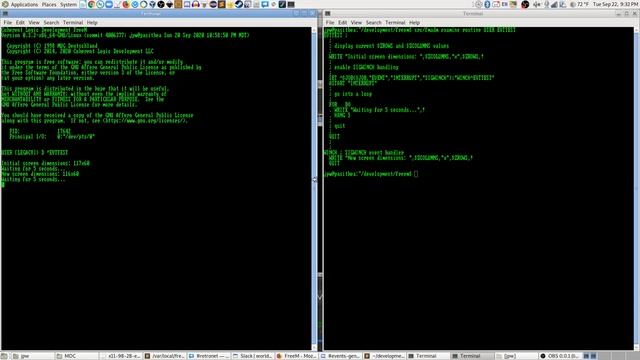Click the 72 °F weather applet

[579, 4]
